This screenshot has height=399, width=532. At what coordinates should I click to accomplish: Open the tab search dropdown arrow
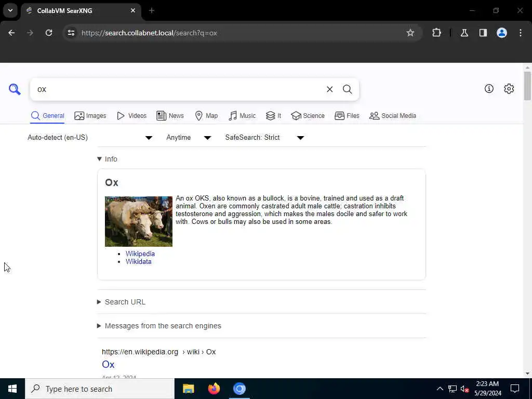[10, 10]
